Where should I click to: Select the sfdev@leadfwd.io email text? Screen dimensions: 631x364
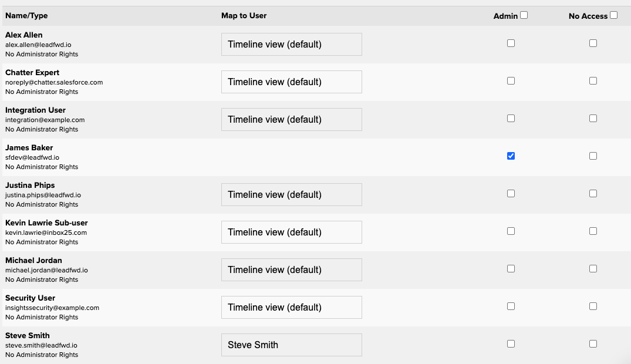(32, 157)
